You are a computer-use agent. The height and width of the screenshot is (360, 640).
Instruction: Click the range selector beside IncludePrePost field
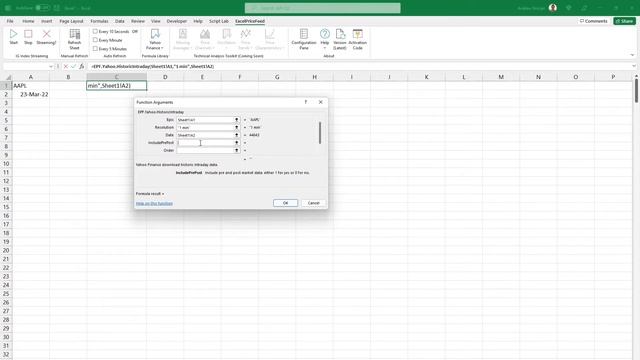tap(236, 142)
